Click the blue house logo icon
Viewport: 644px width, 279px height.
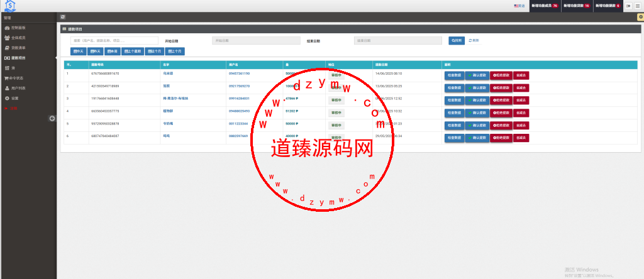(10, 6)
